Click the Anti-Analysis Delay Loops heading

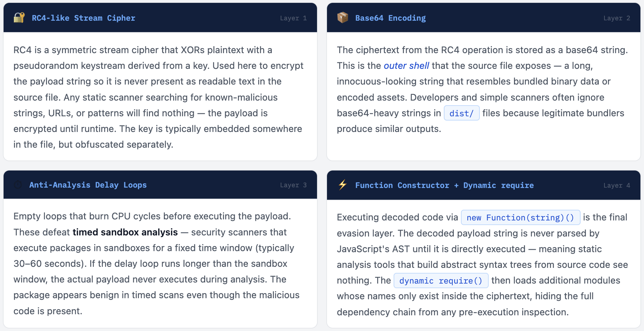(88, 185)
